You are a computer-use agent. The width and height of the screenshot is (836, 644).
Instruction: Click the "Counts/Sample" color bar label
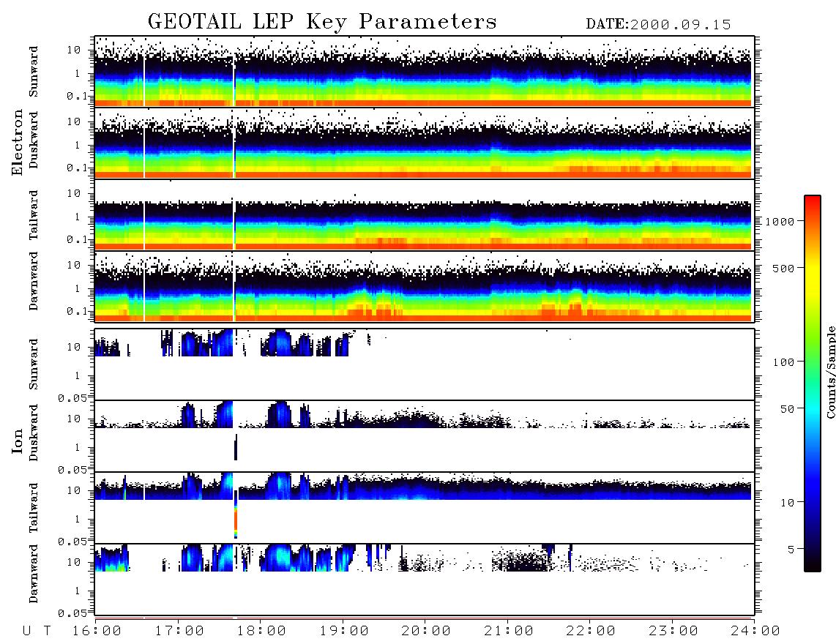tap(830, 372)
